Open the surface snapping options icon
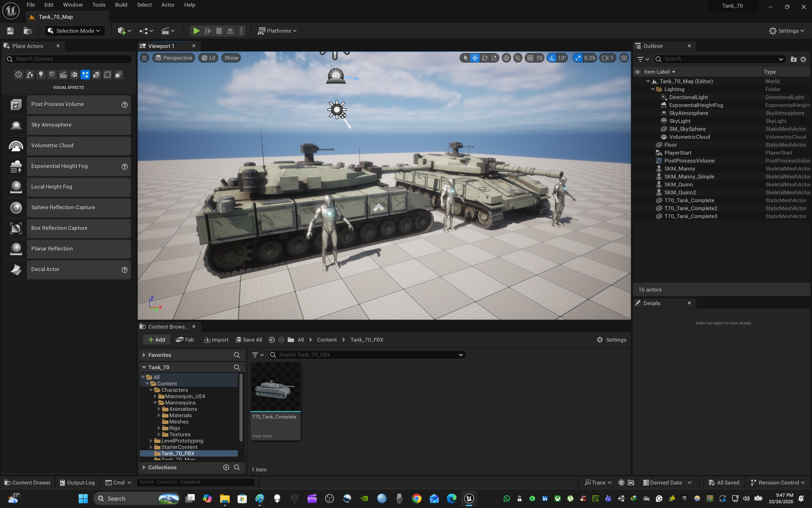This screenshot has width=812, height=508. click(518, 58)
